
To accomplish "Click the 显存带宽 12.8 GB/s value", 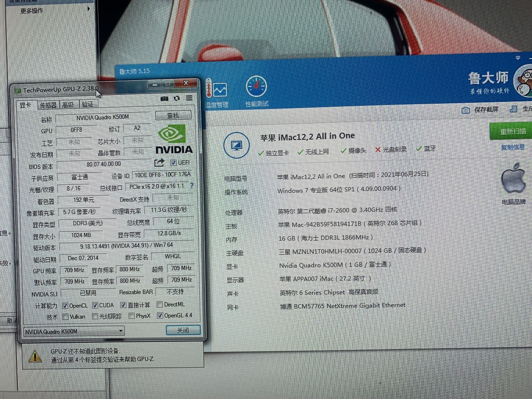I will point(168,233).
